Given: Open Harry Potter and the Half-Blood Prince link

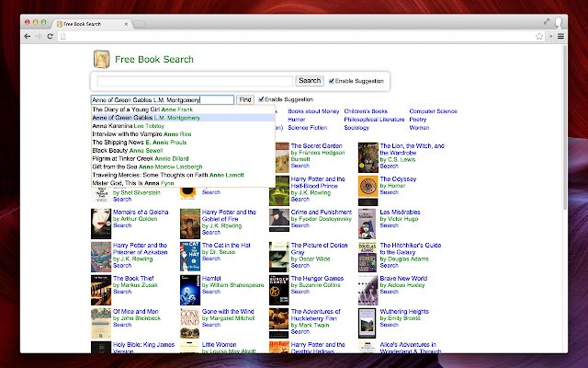Looking at the screenshot, I should click(x=318, y=182).
